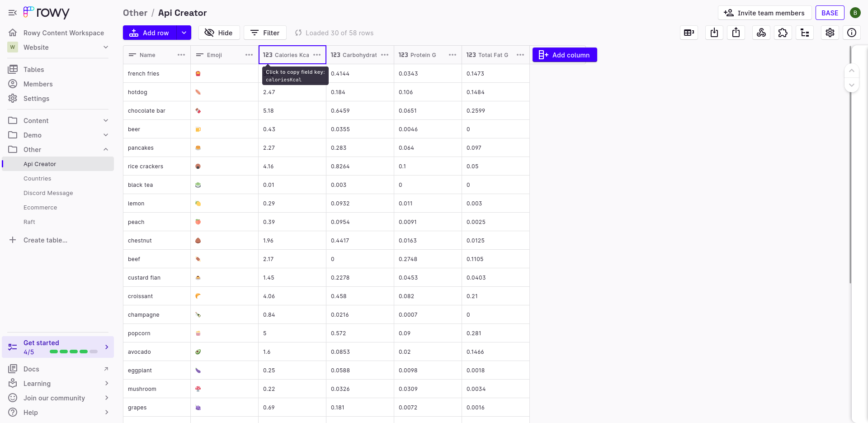Open the Discord Message table
The width and height of the screenshot is (868, 423).
(x=48, y=193)
